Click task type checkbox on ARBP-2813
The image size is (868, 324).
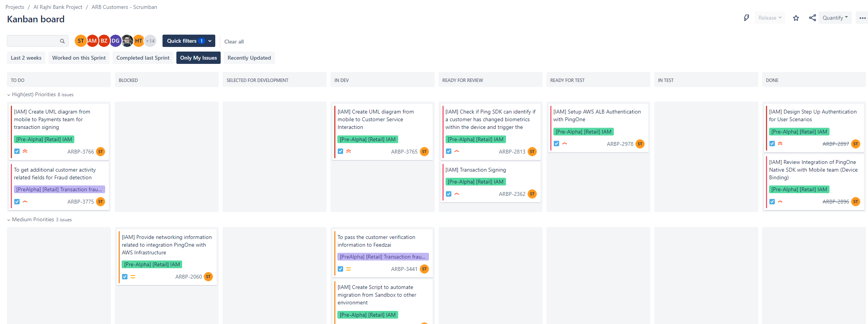pos(449,151)
